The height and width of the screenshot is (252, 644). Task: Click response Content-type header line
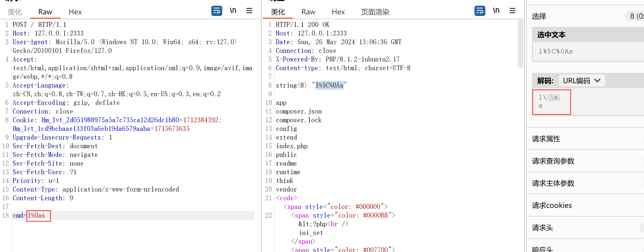click(343, 68)
